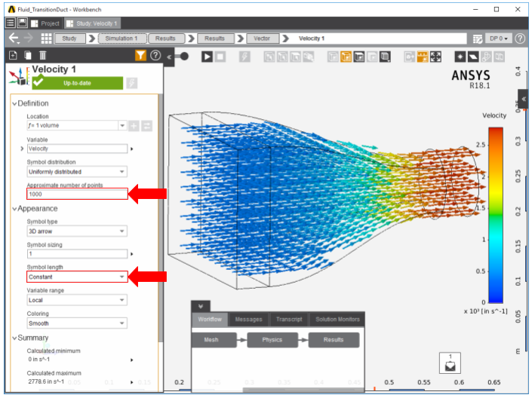Open the Symbol distribution dropdown
This screenshot has width=532, height=398.
(x=77, y=172)
